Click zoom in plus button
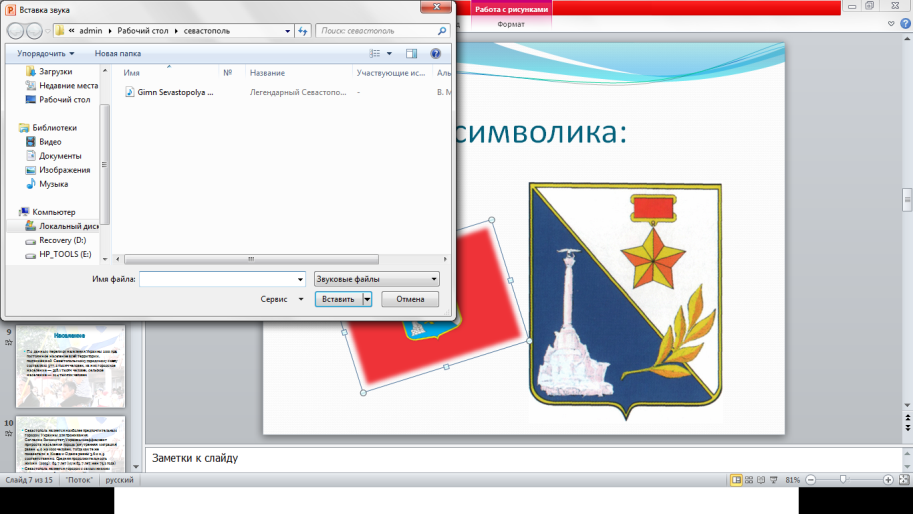 click(x=888, y=480)
